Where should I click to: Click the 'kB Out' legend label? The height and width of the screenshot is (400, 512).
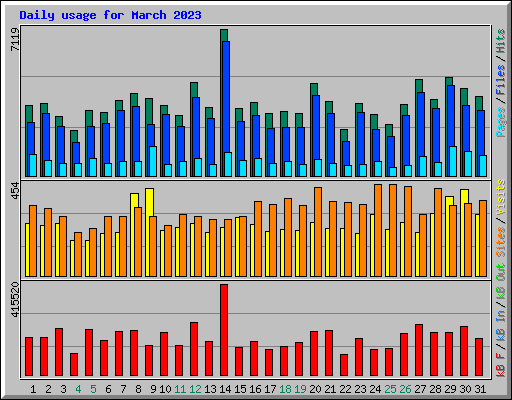[500, 281]
